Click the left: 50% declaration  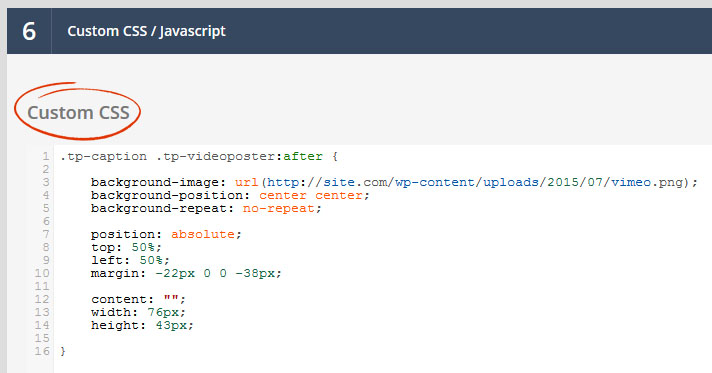coord(130,260)
